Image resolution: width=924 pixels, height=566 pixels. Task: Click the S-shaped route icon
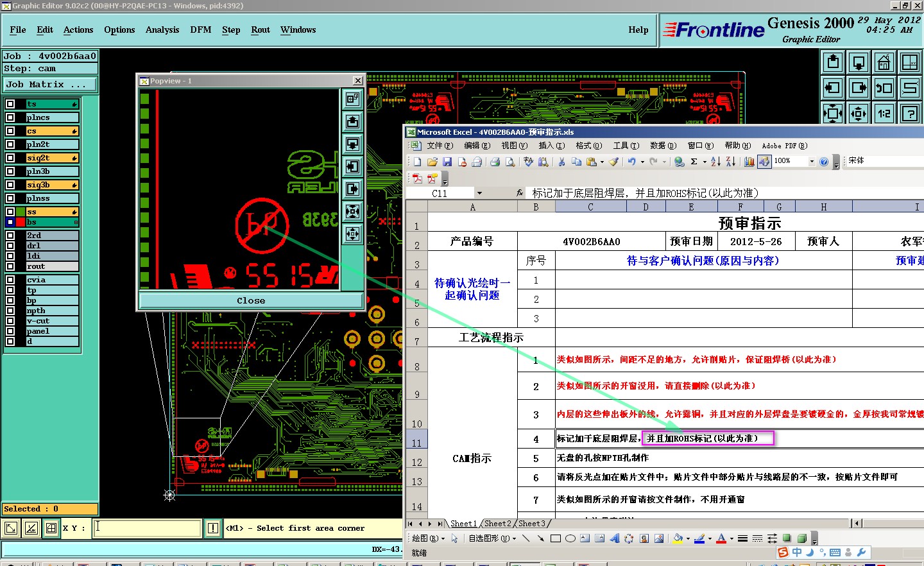[910, 88]
